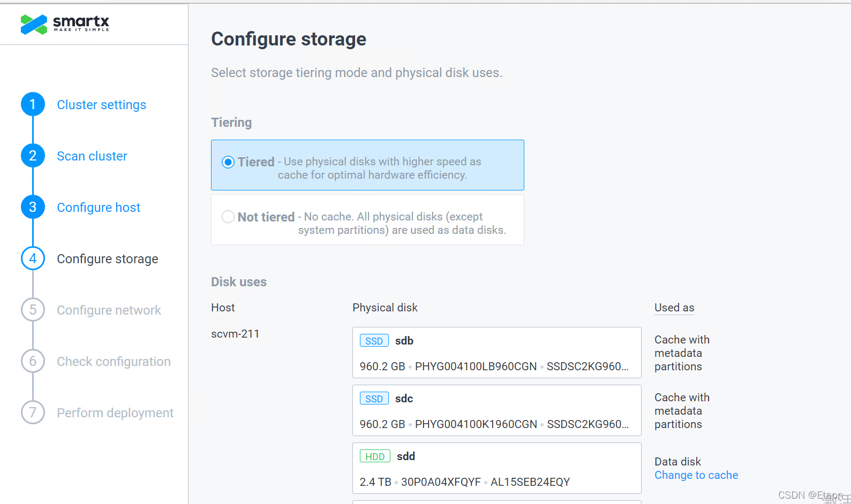
Task: Click the SSD badge on sdc disk
Action: [x=374, y=399]
